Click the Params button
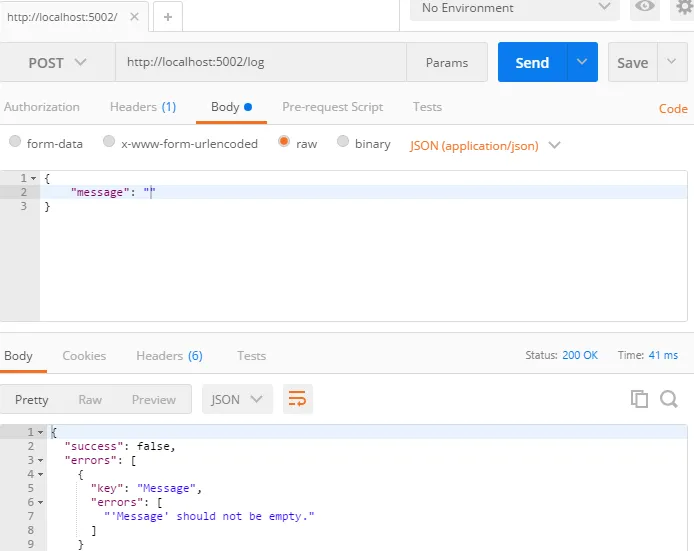The image size is (694, 551). click(446, 62)
